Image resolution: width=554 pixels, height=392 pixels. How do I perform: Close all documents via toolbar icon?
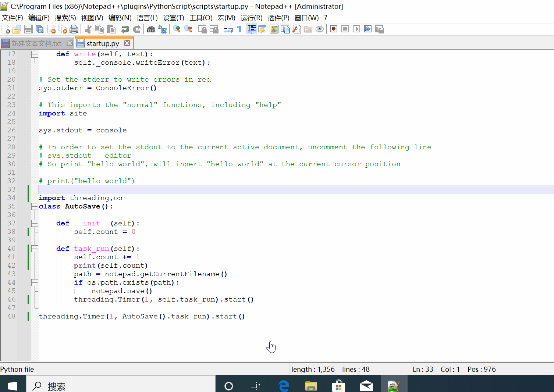(63, 29)
